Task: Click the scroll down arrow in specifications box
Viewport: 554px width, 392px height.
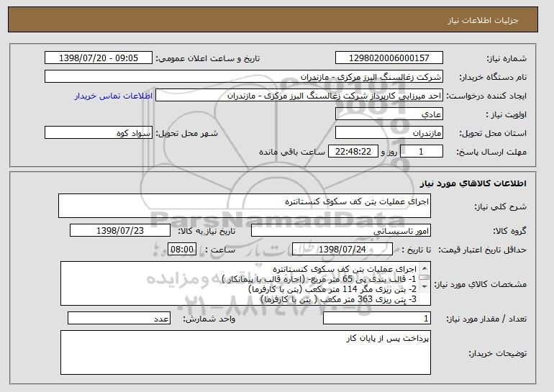Action: click(424, 286)
